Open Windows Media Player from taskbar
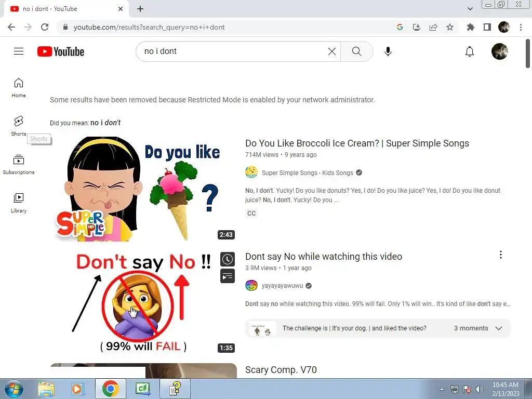This screenshot has width=532, height=399. (77, 389)
